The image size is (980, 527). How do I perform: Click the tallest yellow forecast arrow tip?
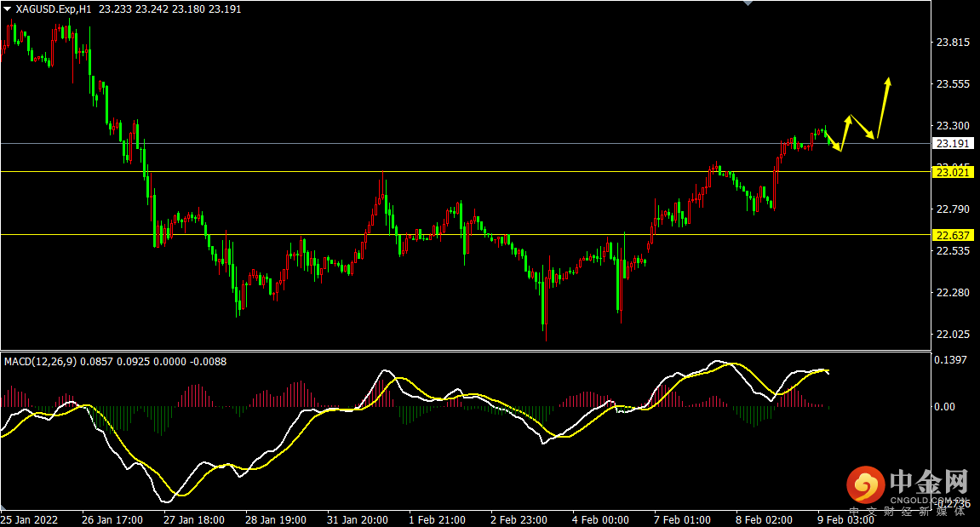click(x=888, y=81)
